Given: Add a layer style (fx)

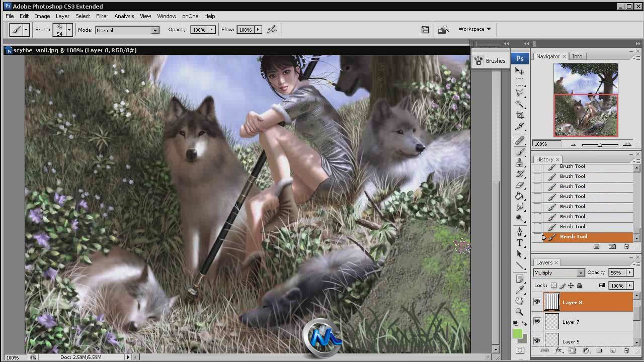Looking at the screenshot, I should pos(558,350).
